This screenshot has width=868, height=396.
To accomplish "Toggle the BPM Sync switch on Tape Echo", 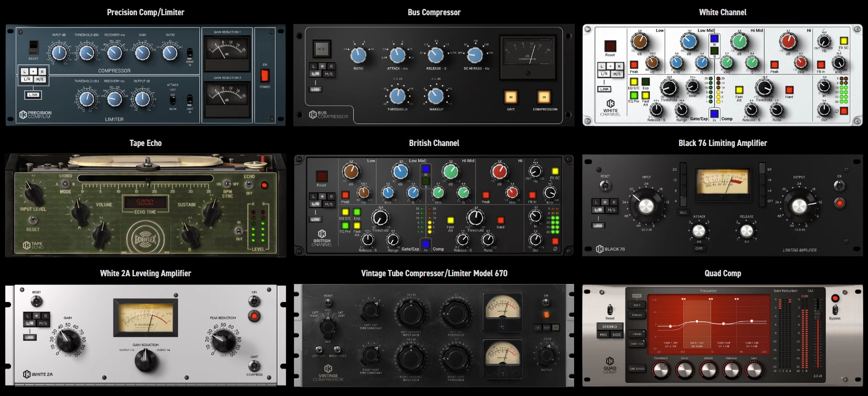I will coord(227,184).
